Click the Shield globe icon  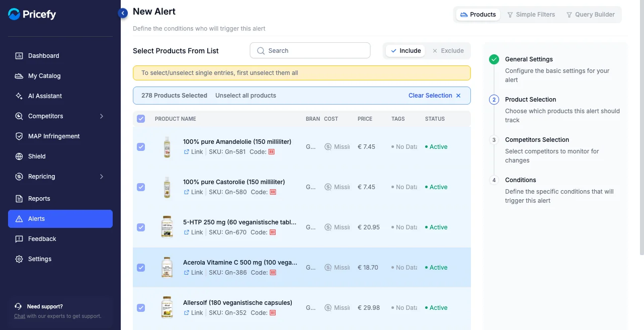(x=19, y=156)
